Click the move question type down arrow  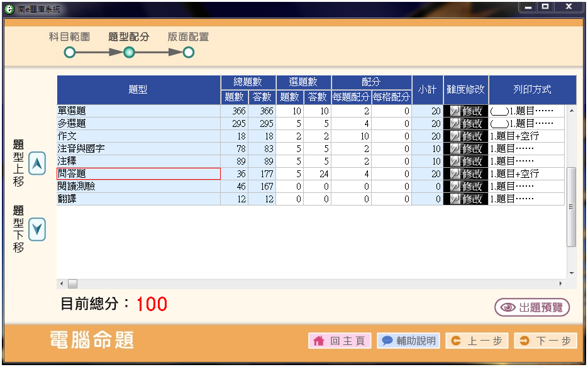pos(38,229)
